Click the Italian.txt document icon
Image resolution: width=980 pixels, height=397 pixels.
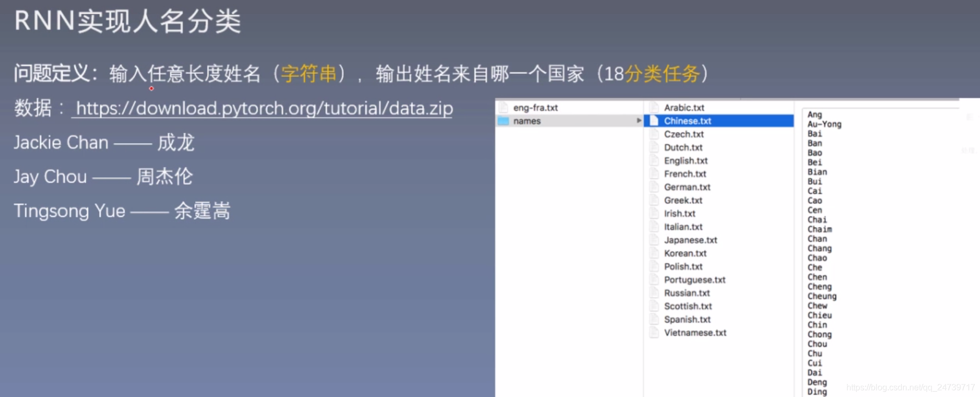coord(654,226)
